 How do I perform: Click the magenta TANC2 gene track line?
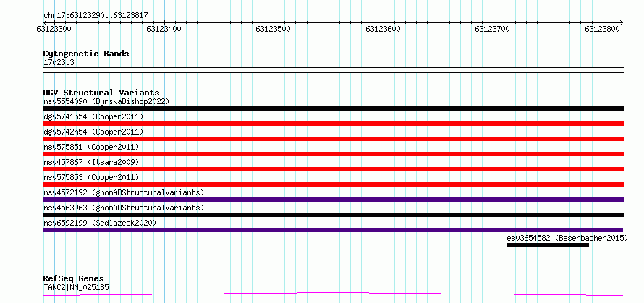pos(333,294)
